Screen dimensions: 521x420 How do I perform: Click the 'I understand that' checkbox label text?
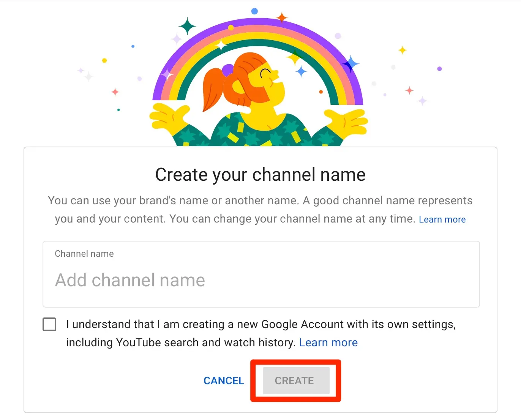[260, 324]
